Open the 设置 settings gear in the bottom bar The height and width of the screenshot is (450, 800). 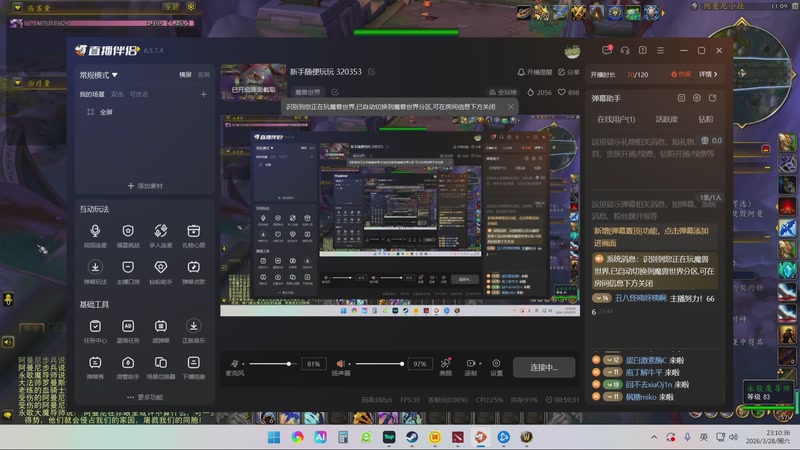pyautogui.click(x=496, y=367)
